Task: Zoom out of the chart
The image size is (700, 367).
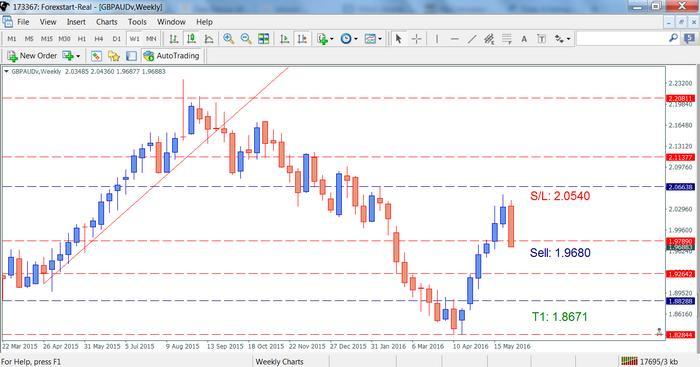Action: 246,39
